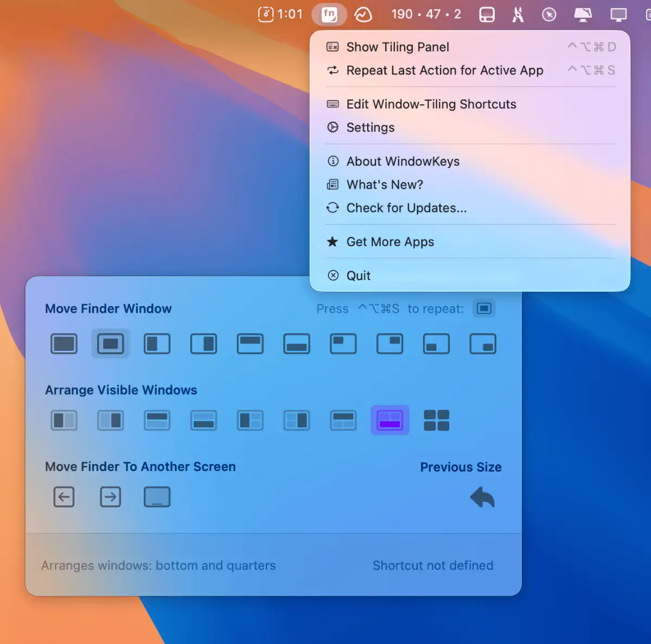This screenshot has width=651, height=644.
Task: Move Finder window to the bottom half
Action: click(297, 344)
